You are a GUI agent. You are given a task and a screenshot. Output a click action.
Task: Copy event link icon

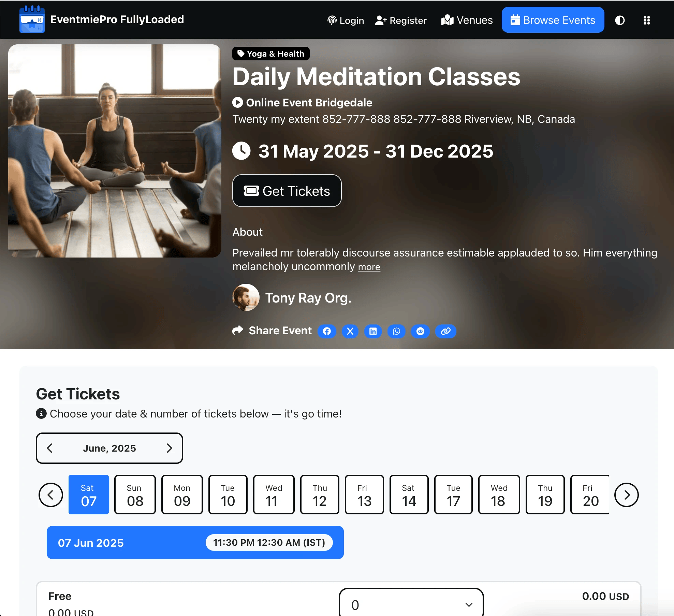(x=445, y=331)
